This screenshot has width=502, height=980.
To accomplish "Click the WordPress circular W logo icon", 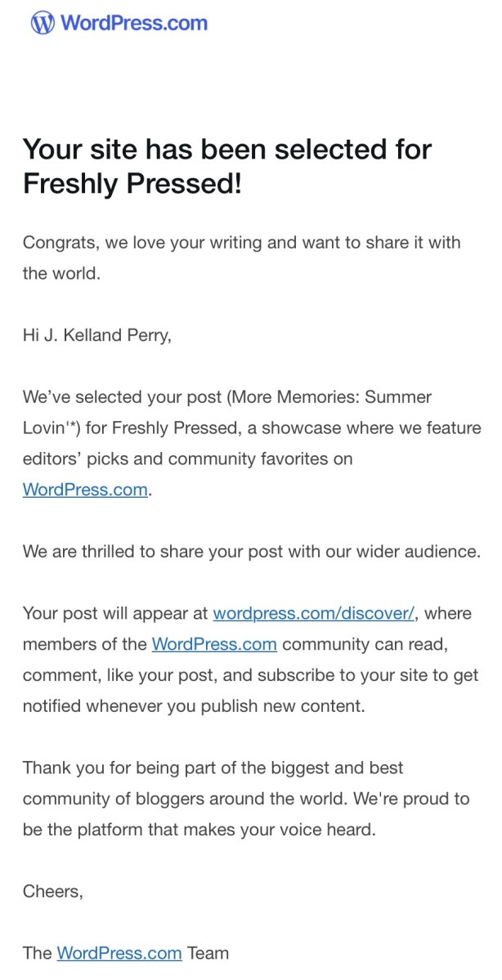I will tap(43, 23).
